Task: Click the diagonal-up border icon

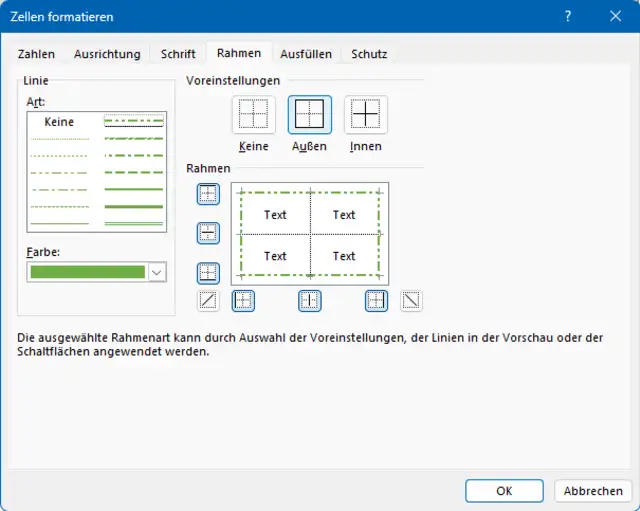Action: pyautogui.click(x=208, y=299)
